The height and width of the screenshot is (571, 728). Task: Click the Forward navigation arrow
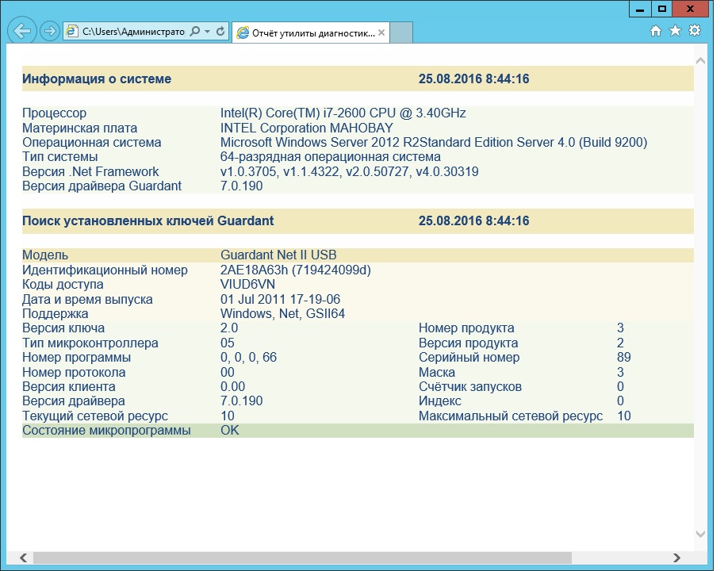[49, 31]
